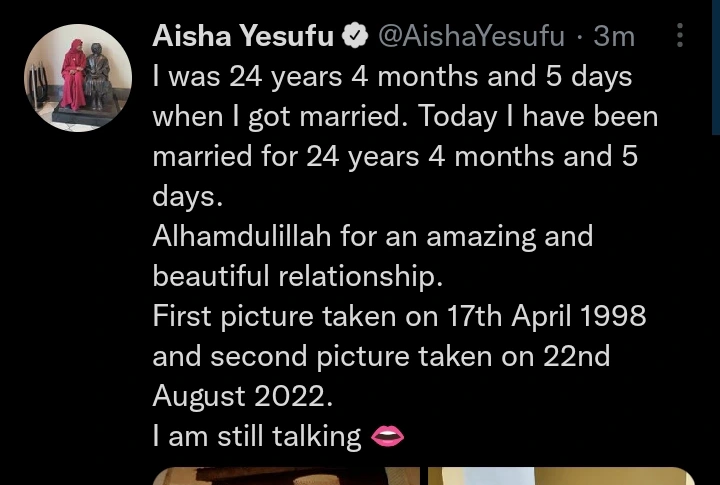Click the verified badge beside Aisha Yesufu
Image resolution: width=720 pixels, height=485 pixels.
click(x=355, y=37)
